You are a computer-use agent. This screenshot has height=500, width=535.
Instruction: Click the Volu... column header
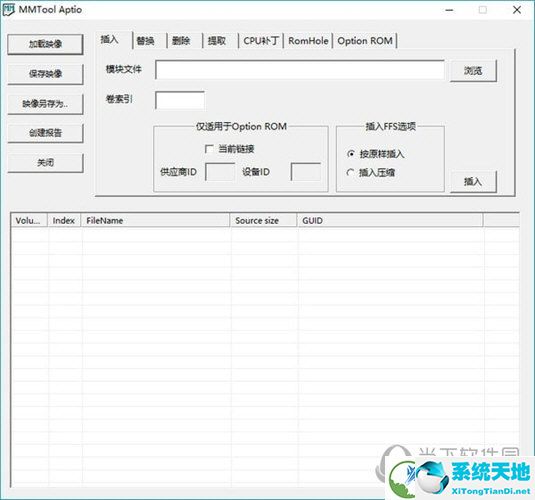tap(29, 220)
